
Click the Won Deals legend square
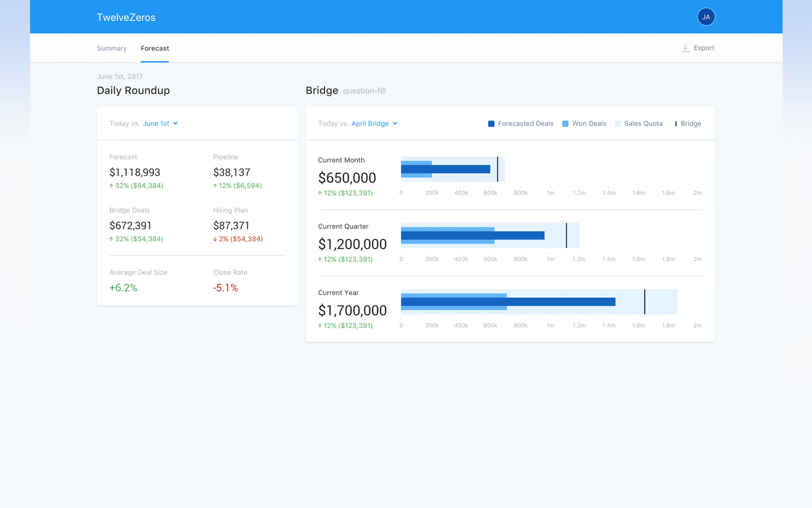click(x=565, y=123)
